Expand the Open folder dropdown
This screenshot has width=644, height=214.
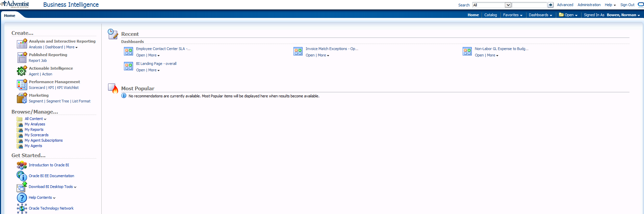(568, 15)
